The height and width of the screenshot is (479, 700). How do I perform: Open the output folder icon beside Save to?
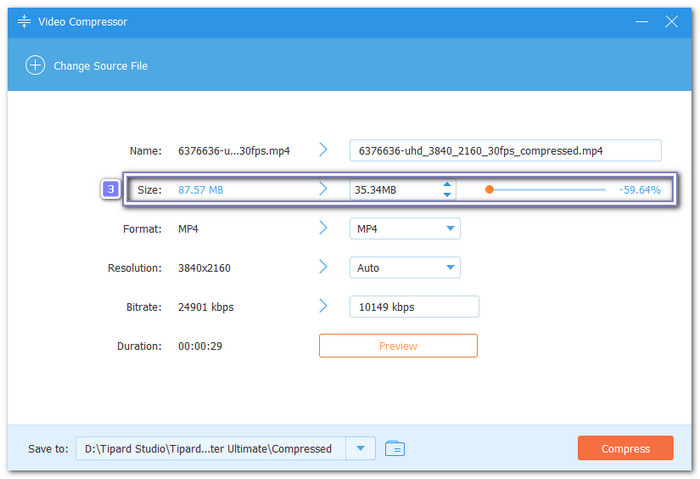[394, 449]
